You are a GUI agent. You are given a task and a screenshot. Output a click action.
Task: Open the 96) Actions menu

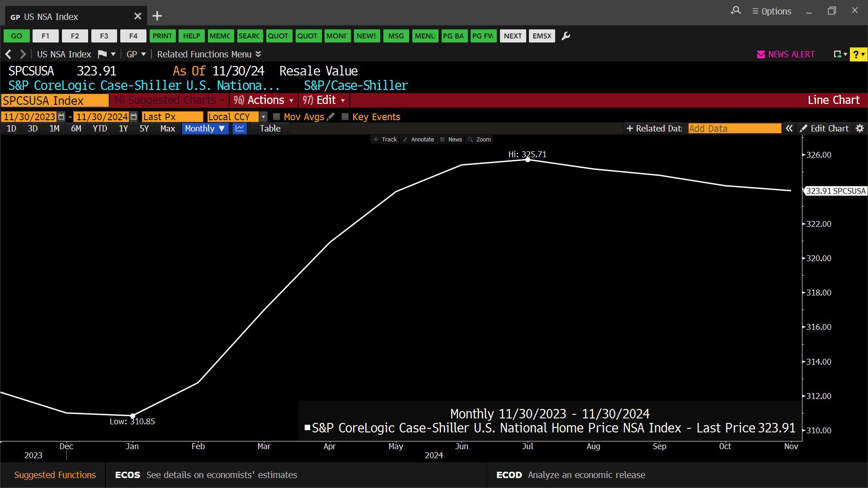point(264,100)
